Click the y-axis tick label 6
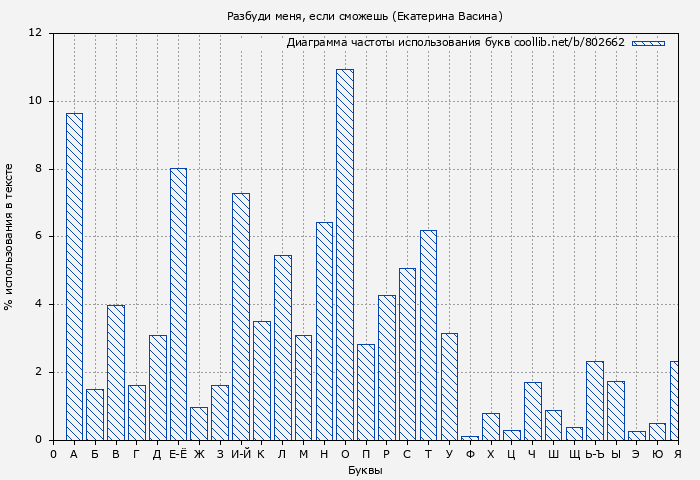This screenshot has width=700, height=480. (x=39, y=236)
